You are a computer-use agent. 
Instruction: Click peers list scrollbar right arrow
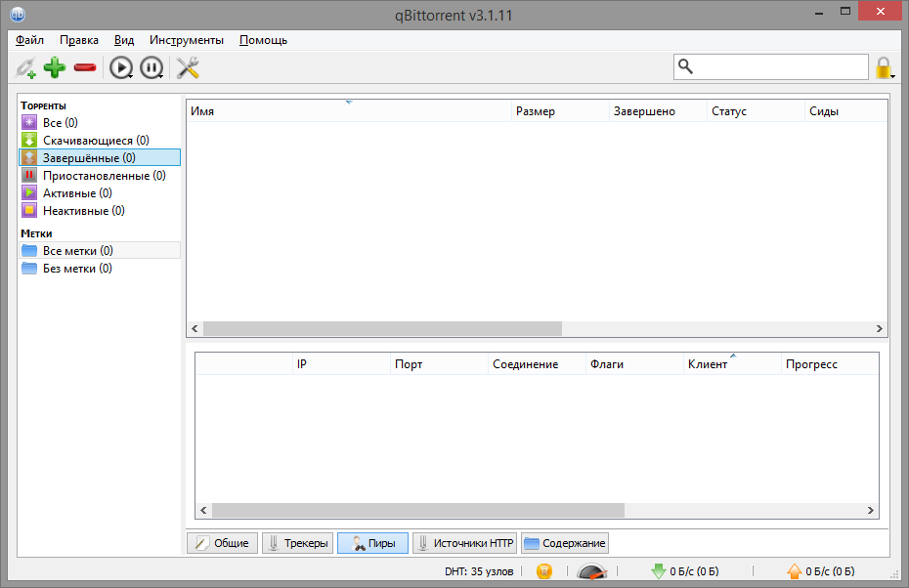[x=870, y=511]
